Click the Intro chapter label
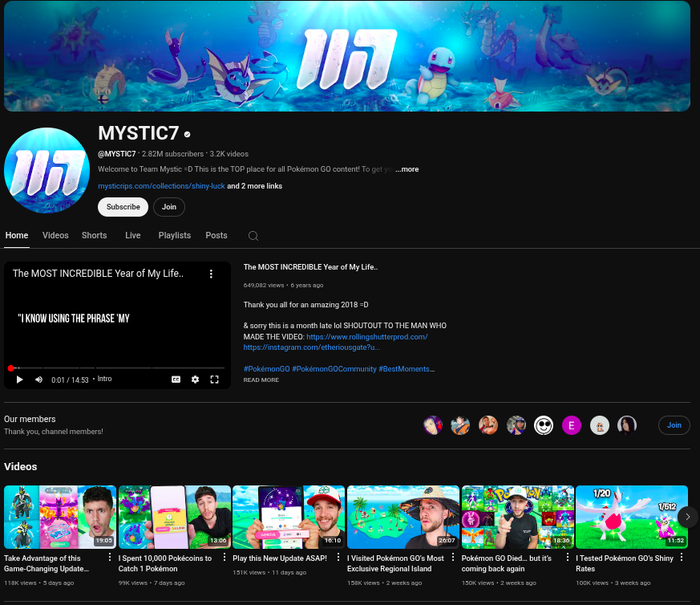Viewport: 700px width, 605px height. pos(104,379)
